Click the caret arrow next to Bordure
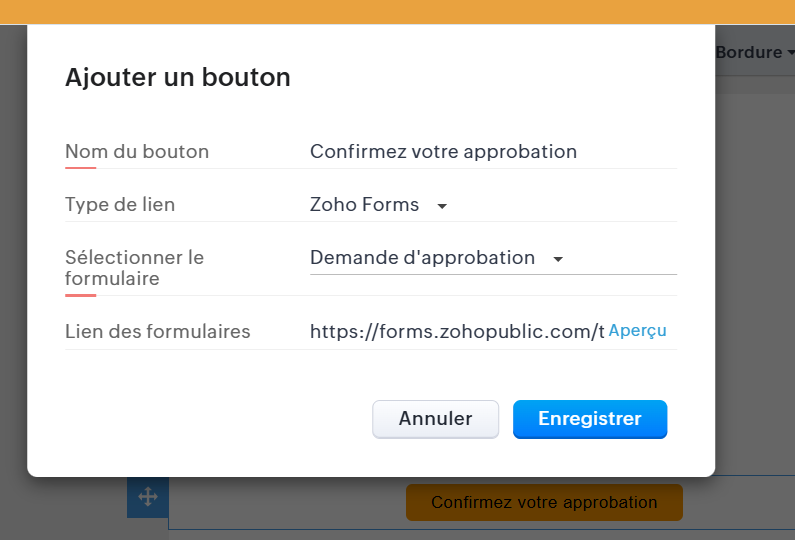795x540 pixels. (x=790, y=52)
